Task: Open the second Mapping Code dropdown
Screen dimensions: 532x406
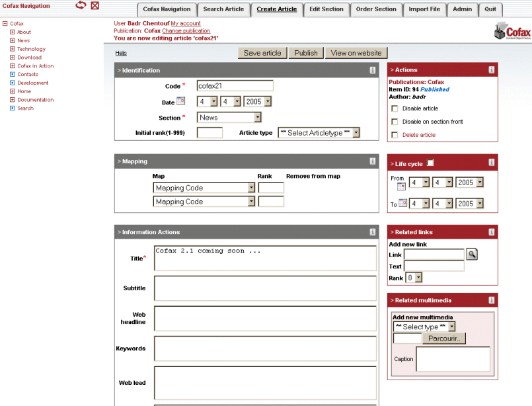Action: [204, 202]
